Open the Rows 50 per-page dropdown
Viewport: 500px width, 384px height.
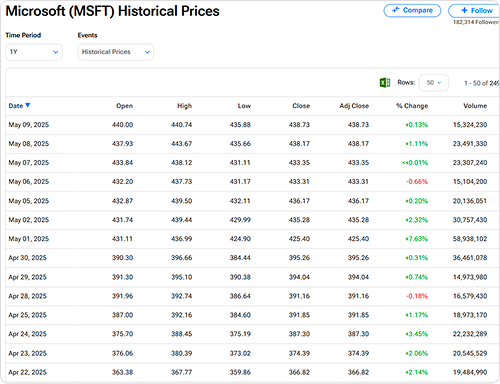pos(434,83)
